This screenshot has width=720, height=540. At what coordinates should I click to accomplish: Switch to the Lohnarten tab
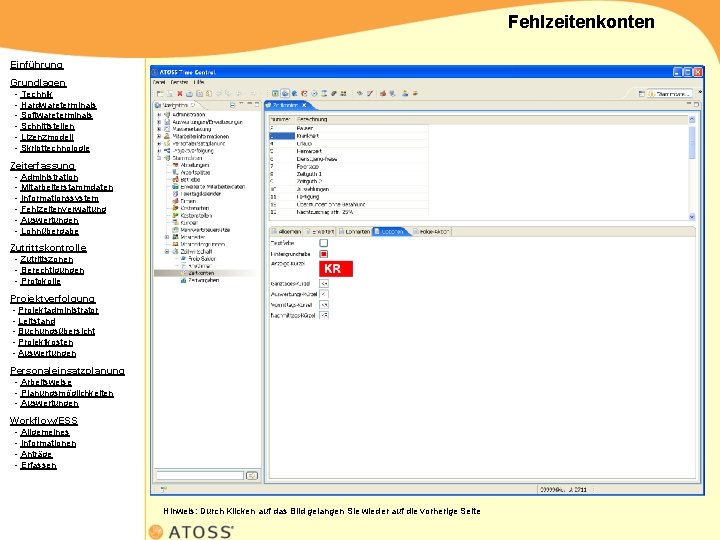tap(354, 232)
